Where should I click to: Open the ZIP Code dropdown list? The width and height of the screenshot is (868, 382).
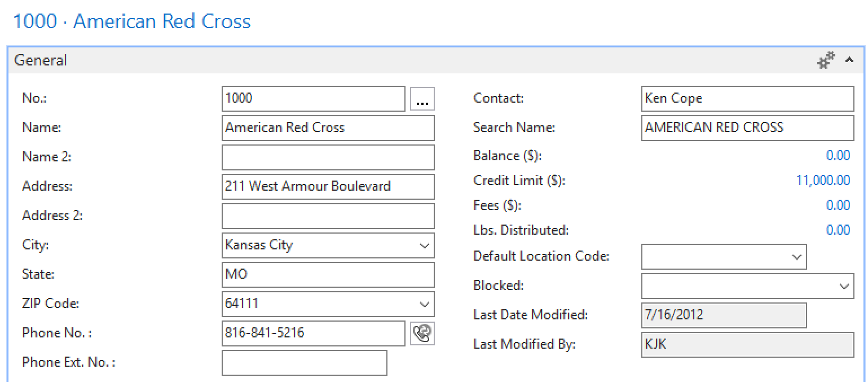pos(424,304)
